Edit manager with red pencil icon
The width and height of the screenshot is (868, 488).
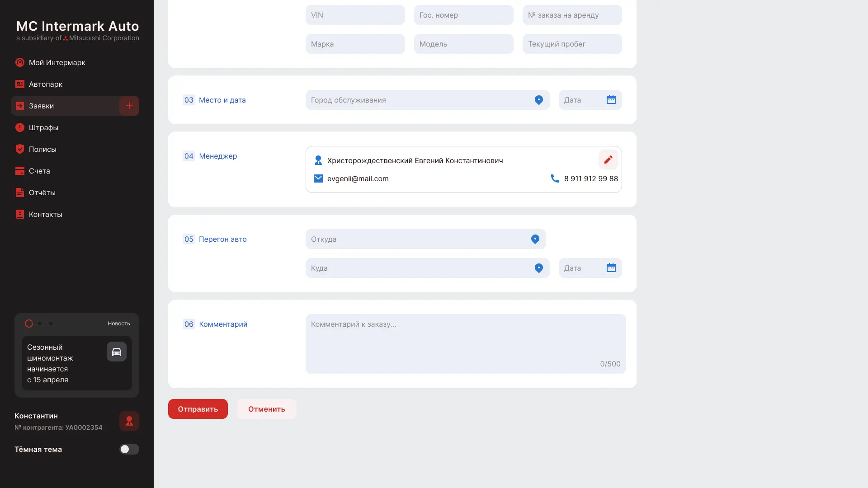[x=609, y=160]
